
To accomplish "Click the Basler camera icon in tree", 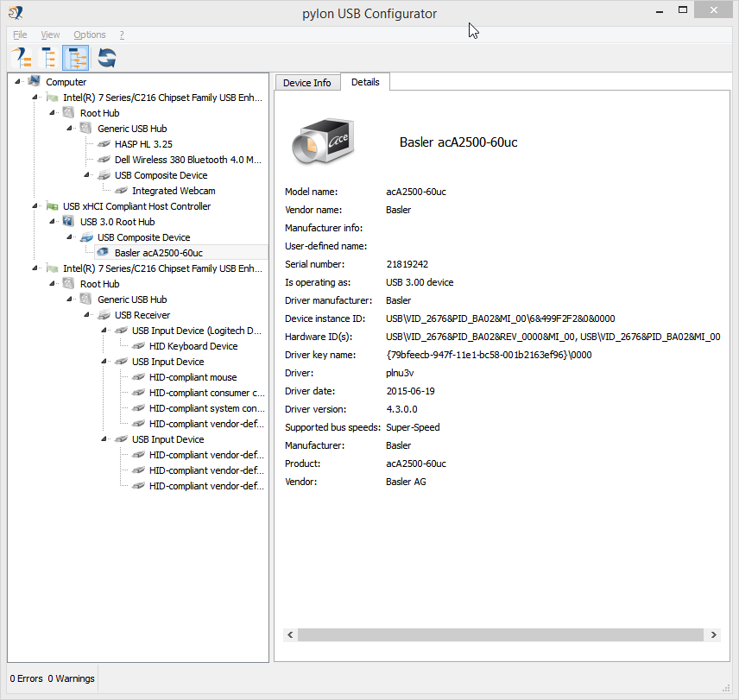I will (103, 253).
